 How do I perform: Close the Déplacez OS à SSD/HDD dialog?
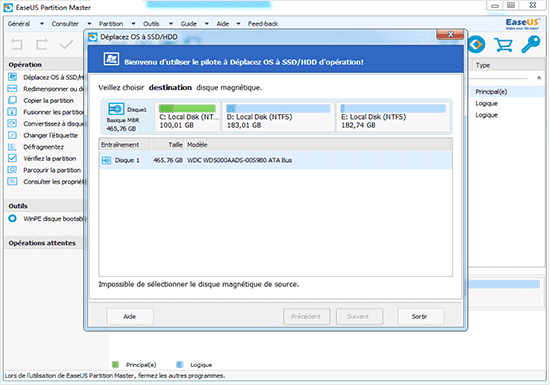coord(450,34)
